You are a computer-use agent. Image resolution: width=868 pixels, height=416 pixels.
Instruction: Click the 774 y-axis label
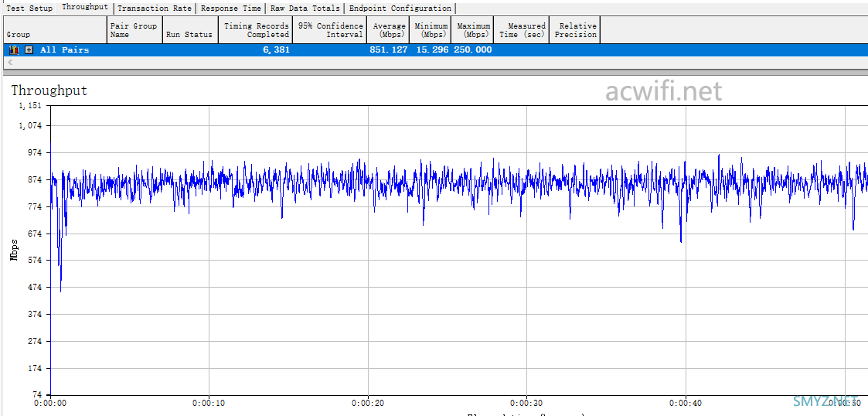coord(35,206)
